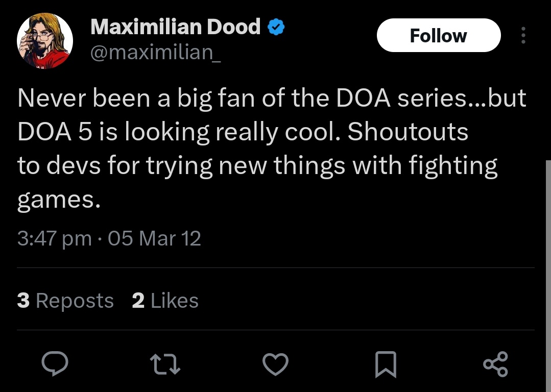Click the Maximilian Dood display name

click(175, 27)
